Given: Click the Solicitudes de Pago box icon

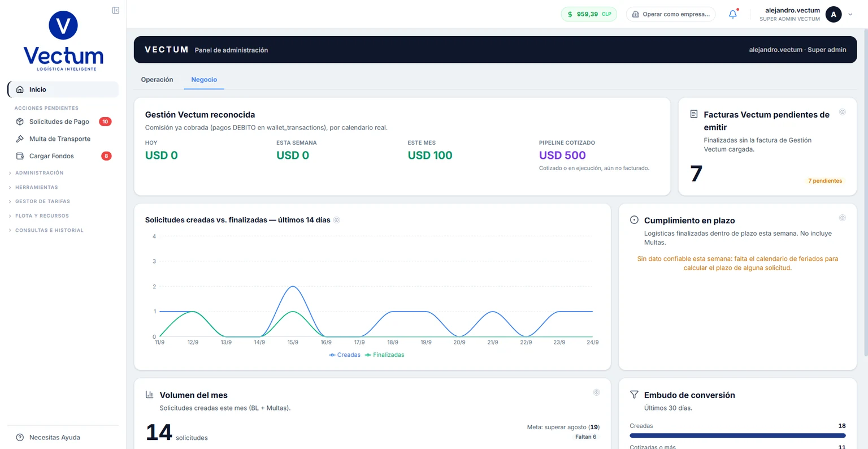Looking at the screenshot, I should point(20,122).
